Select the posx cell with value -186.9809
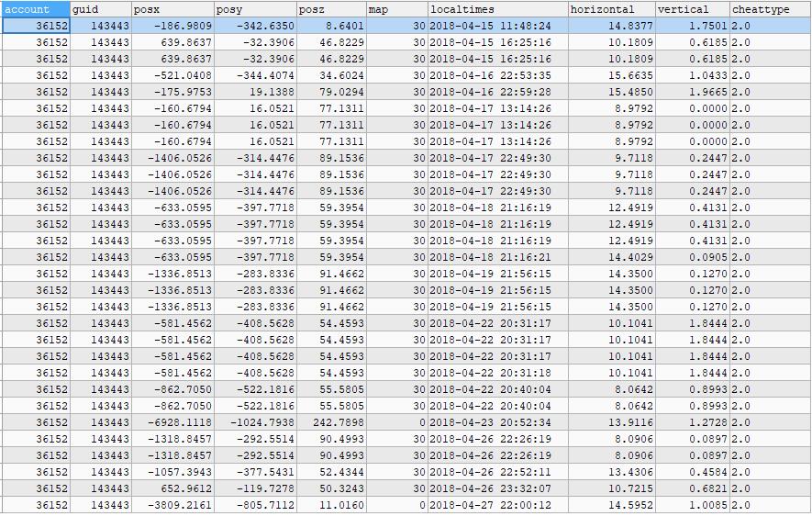This screenshot has height=516, width=812. click(x=172, y=27)
